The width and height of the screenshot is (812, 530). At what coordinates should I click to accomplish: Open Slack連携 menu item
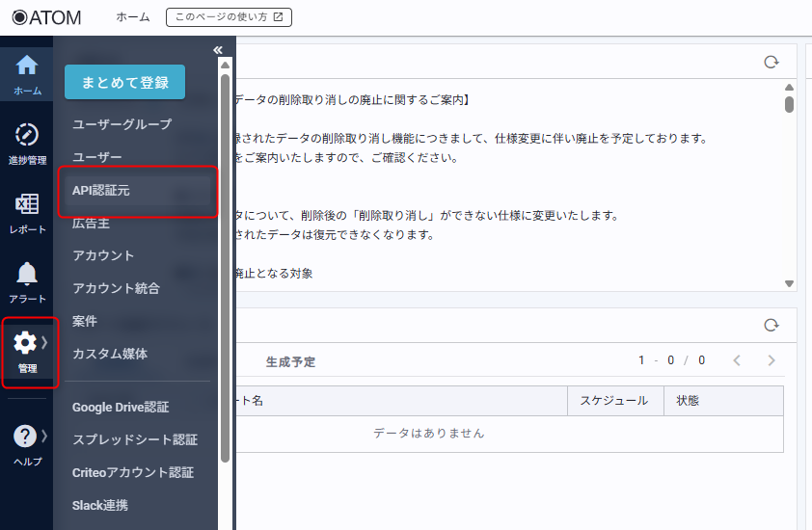[100, 505]
